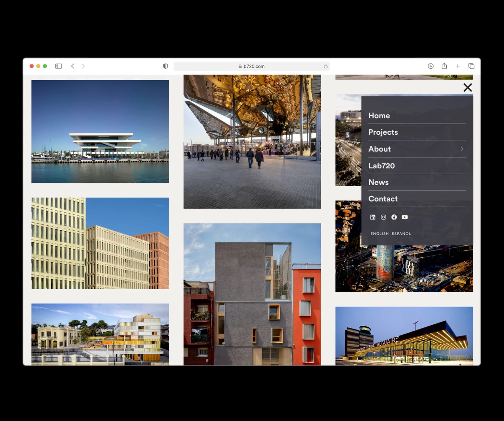Toggle the Safari sidebar

point(59,66)
